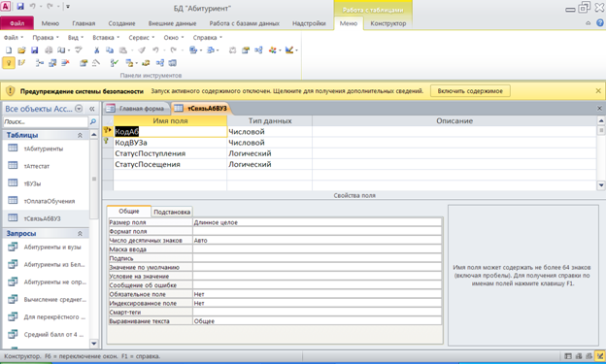This screenshot has height=364, width=606.
Task: Click the Включить содержимое button
Action: [x=470, y=91]
